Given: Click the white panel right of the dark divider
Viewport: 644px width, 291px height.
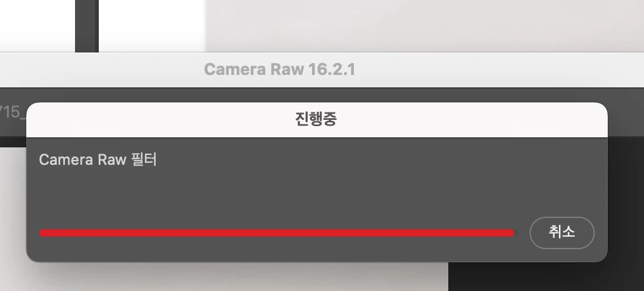Looking at the screenshot, I should [x=152, y=26].
